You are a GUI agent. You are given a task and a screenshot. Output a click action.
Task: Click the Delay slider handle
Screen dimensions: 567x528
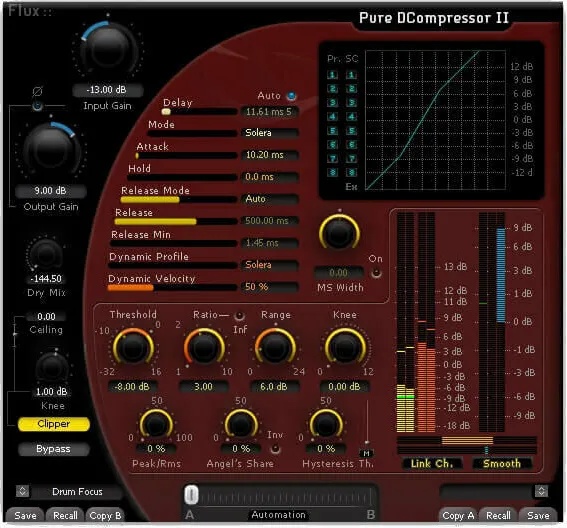tap(166, 112)
